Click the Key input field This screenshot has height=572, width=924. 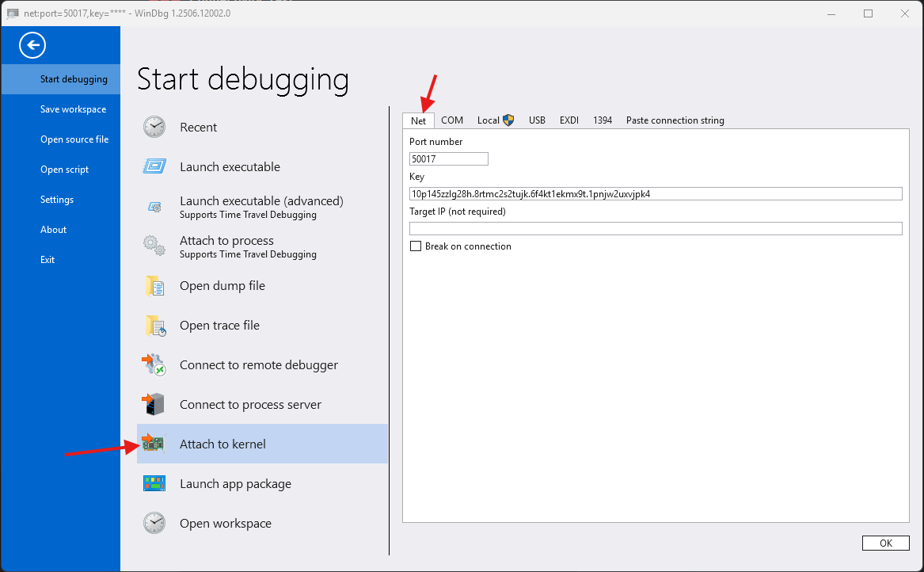pyautogui.click(x=656, y=193)
